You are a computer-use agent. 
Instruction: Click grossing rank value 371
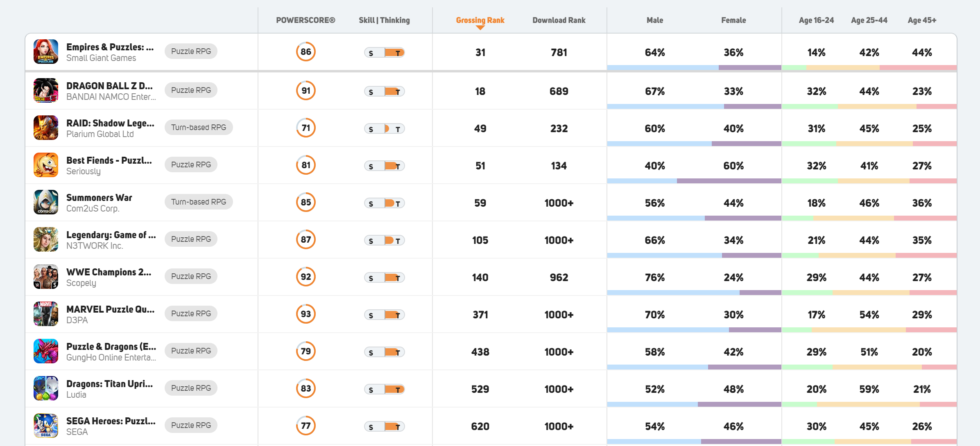(x=480, y=315)
